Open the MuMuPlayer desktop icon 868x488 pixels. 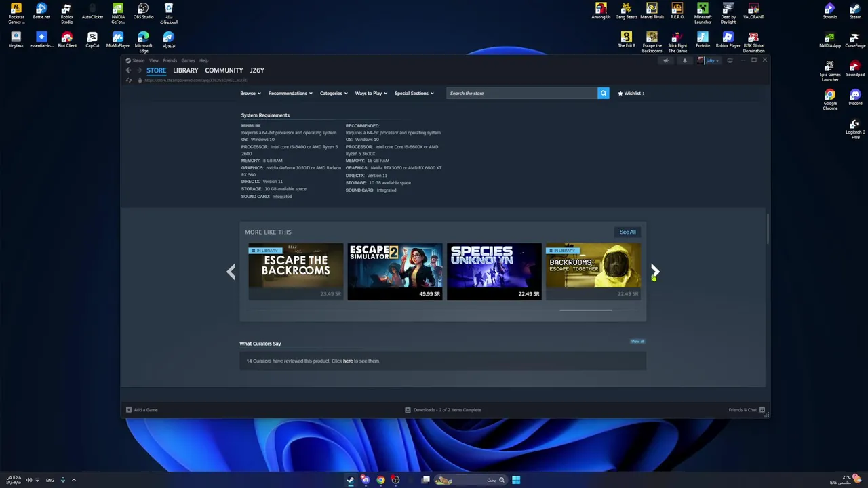tap(117, 39)
